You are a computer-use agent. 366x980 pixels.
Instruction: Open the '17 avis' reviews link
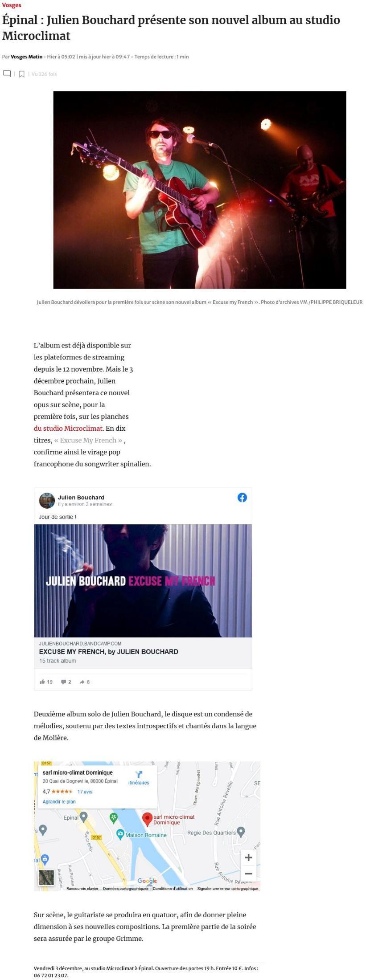coord(85,792)
